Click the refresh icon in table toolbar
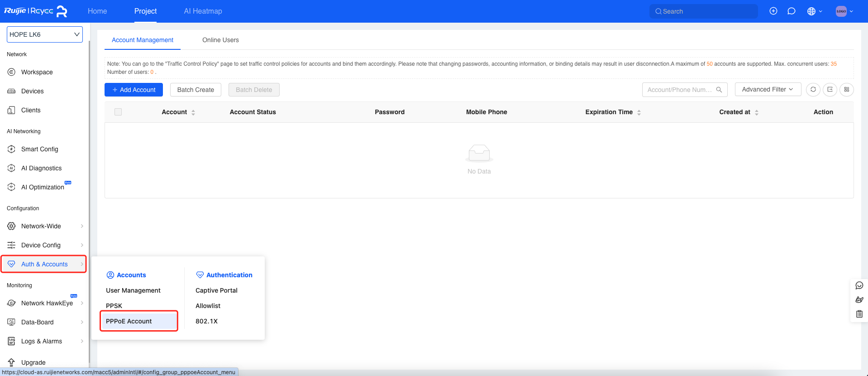This screenshot has width=868, height=376. (813, 90)
